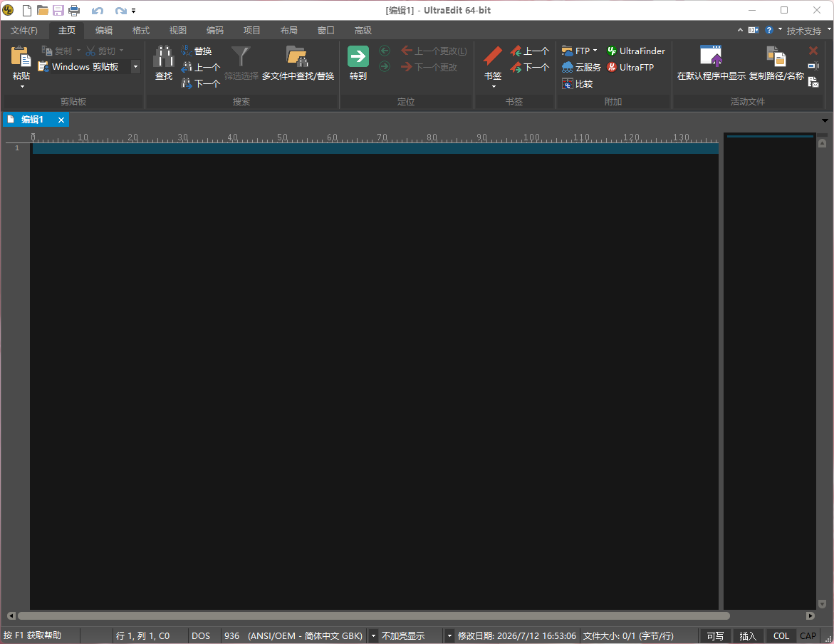Click the column ruler at position 50
The height and width of the screenshot is (644, 834).
coord(283,138)
